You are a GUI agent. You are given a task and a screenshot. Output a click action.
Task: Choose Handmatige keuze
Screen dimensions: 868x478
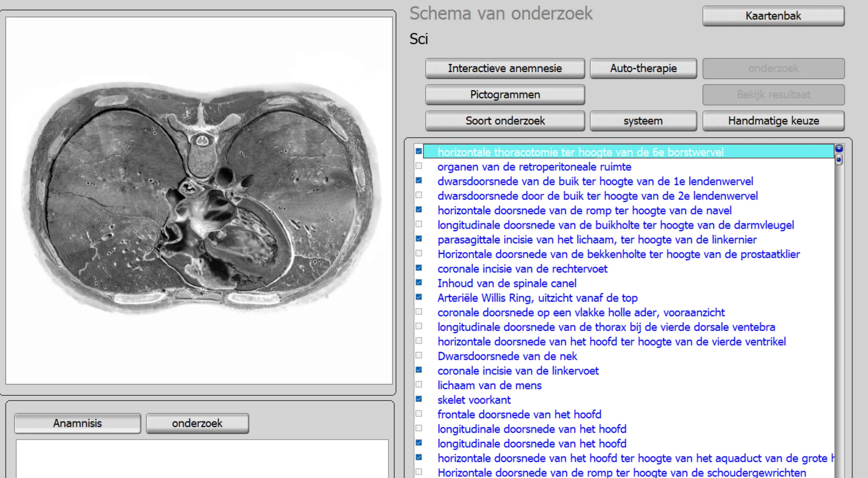773,121
